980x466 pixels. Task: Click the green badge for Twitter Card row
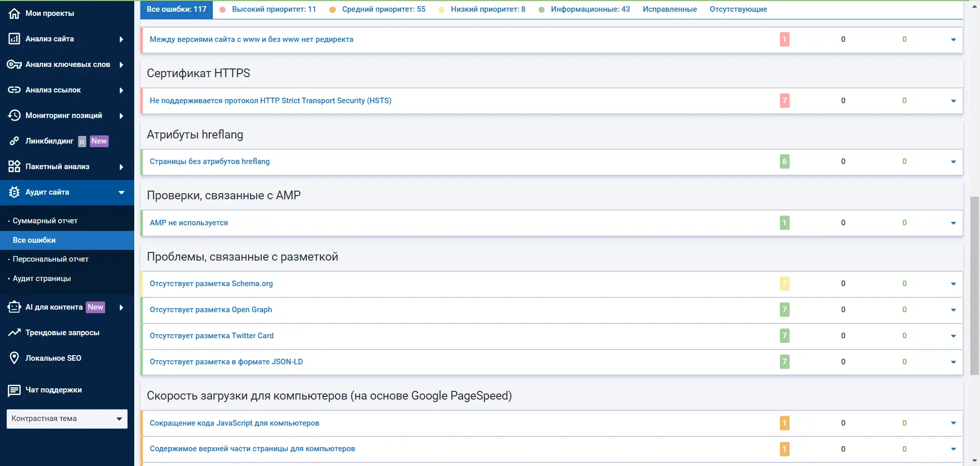(785, 336)
